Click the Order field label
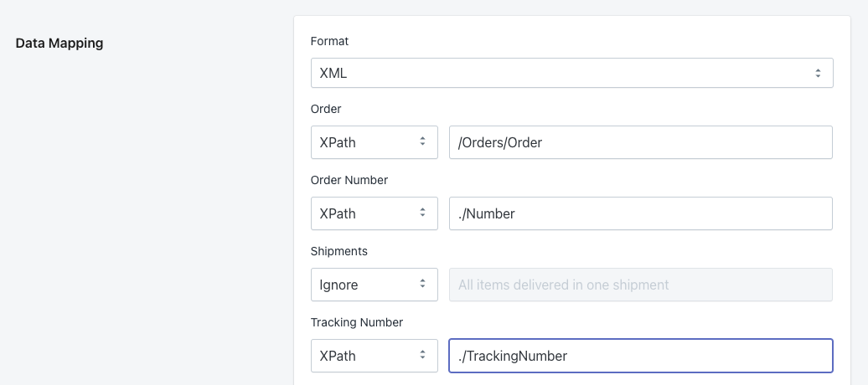Screen dimensions: 868x385 [x=326, y=109]
